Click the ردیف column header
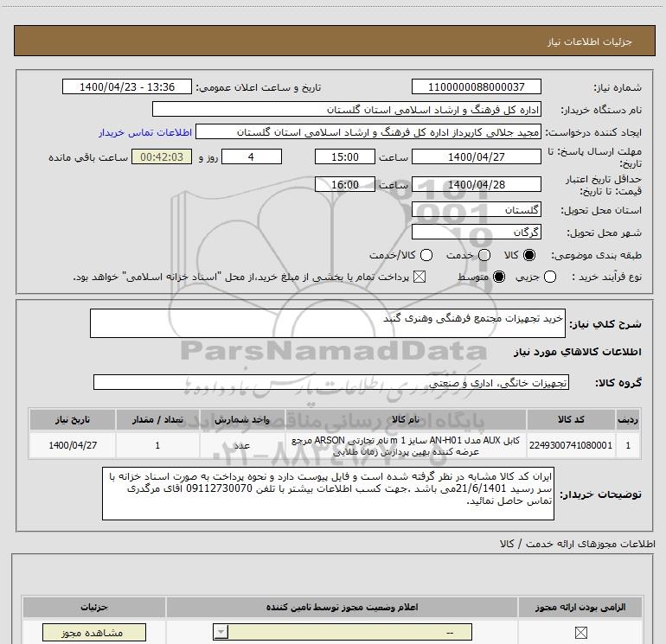 pyautogui.click(x=628, y=419)
